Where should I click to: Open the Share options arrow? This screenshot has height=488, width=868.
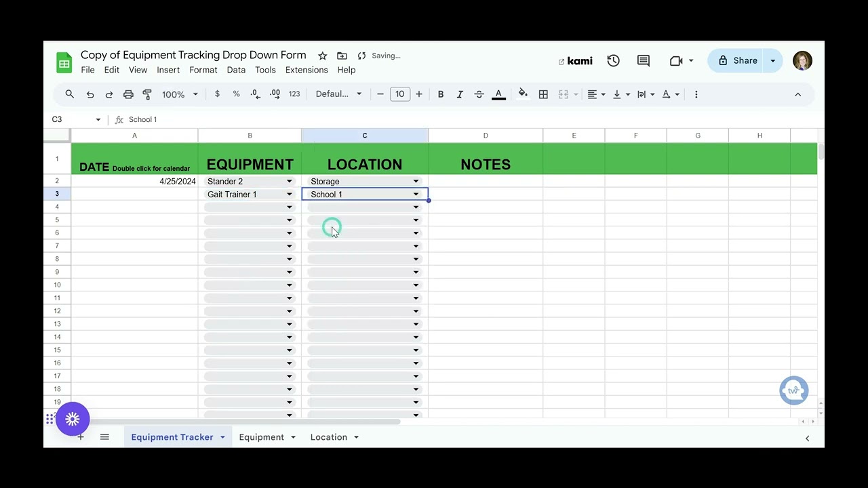tap(772, 61)
